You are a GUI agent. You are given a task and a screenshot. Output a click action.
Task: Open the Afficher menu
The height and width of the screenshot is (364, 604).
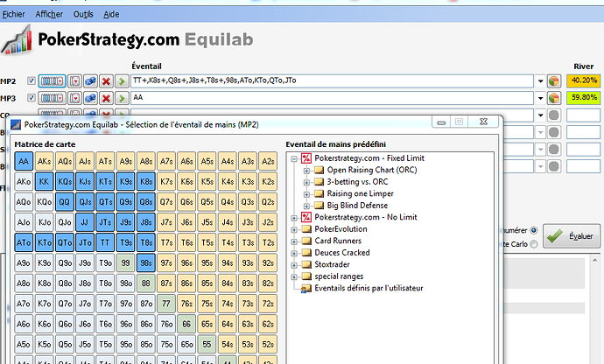tap(49, 14)
